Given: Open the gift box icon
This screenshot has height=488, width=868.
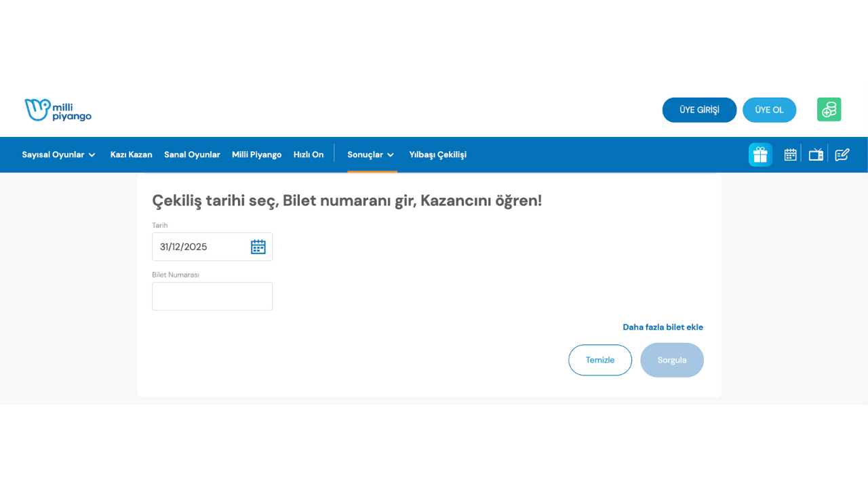Looking at the screenshot, I should point(760,155).
